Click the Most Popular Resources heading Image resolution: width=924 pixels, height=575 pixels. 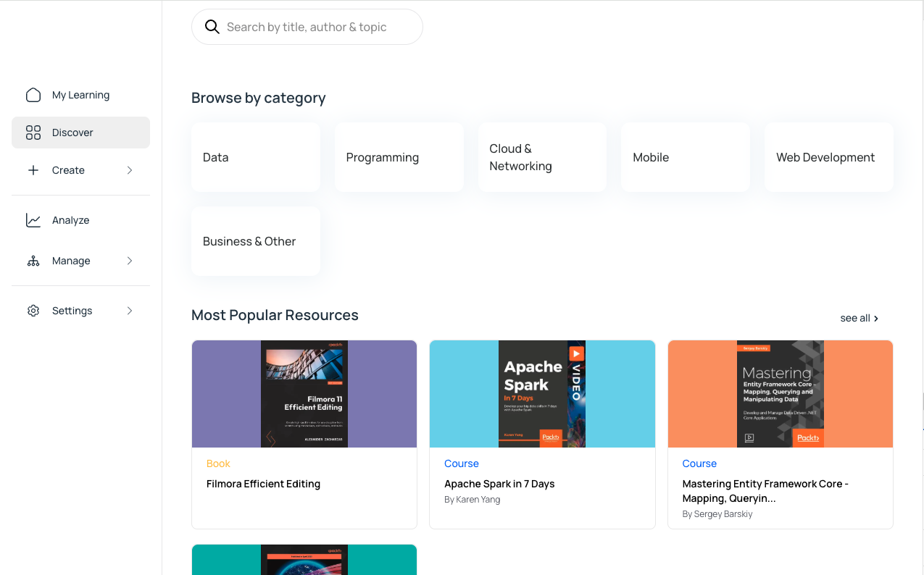(275, 315)
